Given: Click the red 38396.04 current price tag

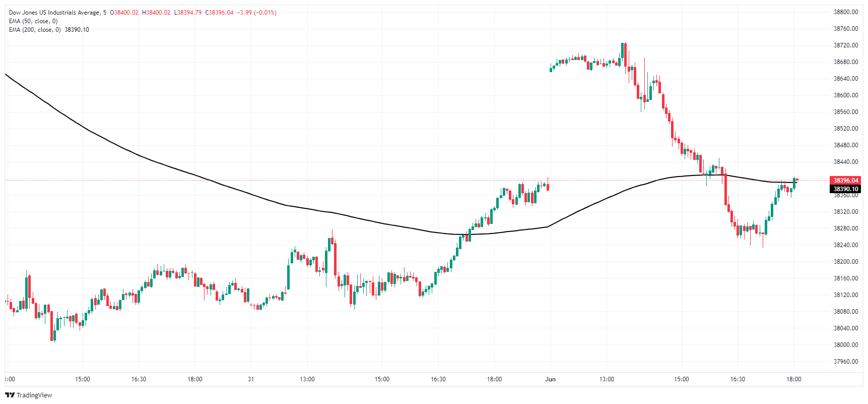Looking at the screenshot, I should (845, 180).
